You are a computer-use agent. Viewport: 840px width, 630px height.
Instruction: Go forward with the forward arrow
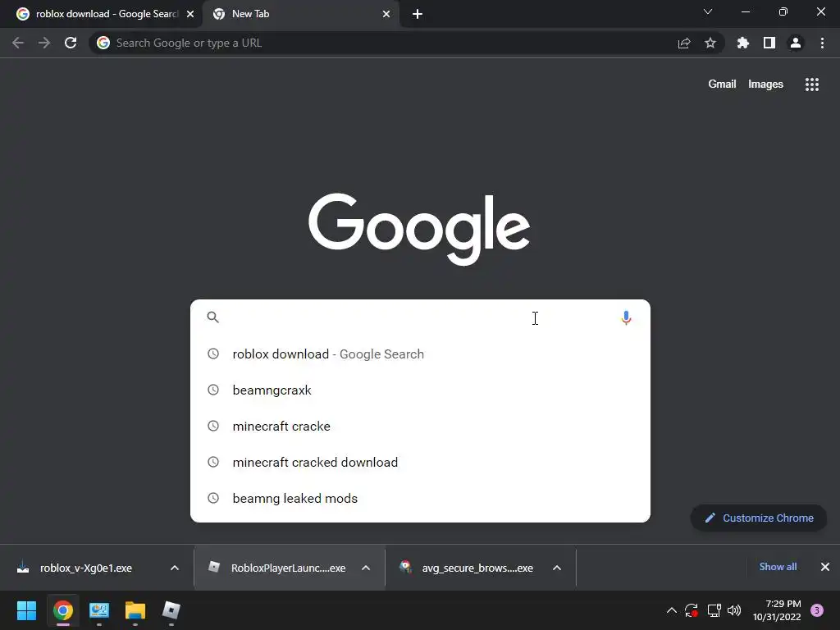[x=44, y=43]
